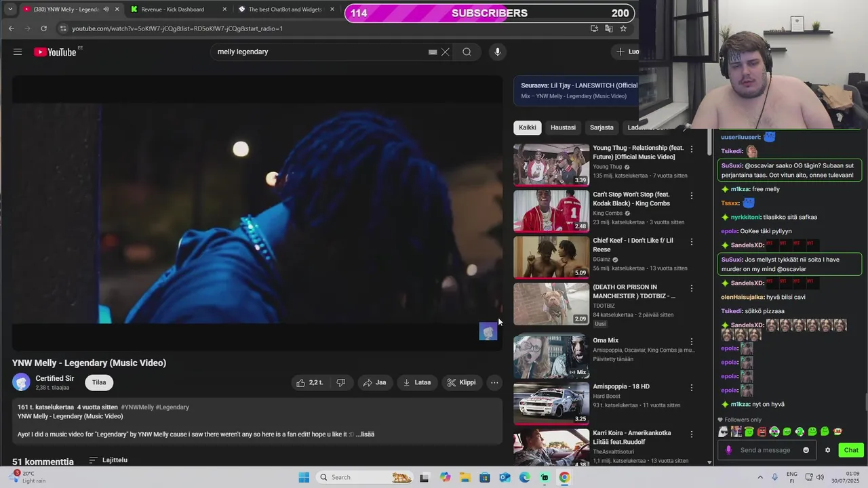
Task: Click the purple microphone icon in chat input
Action: tap(729, 450)
